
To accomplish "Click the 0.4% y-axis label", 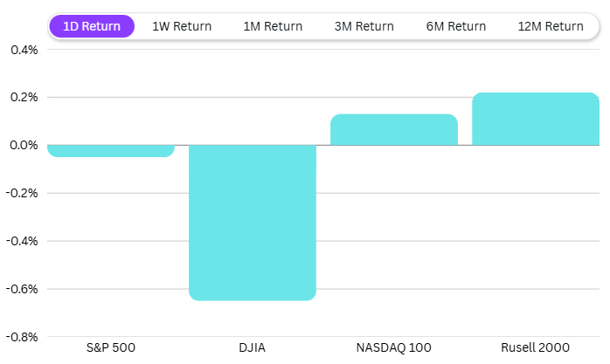I will click(24, 50).
